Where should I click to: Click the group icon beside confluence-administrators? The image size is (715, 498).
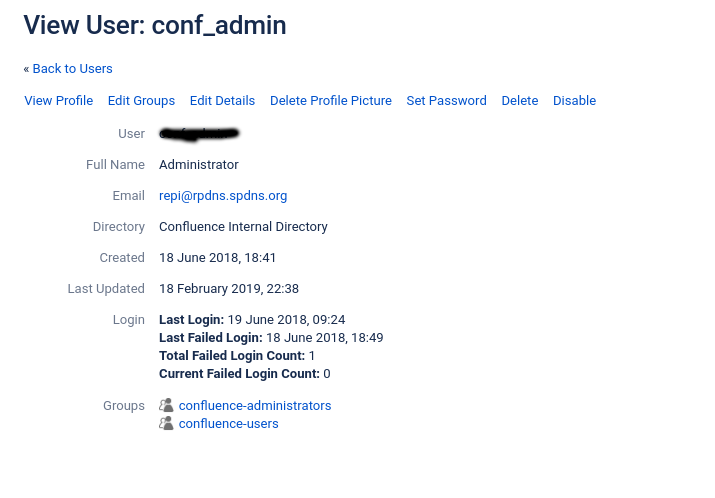click(x=166, y=405)
